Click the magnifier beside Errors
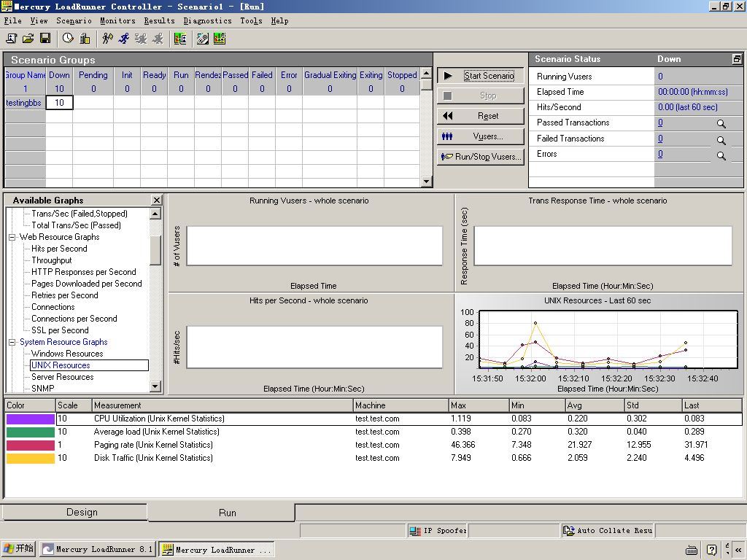Image resolution: width=747 pixels, height=560 pixels. point(721,156)
